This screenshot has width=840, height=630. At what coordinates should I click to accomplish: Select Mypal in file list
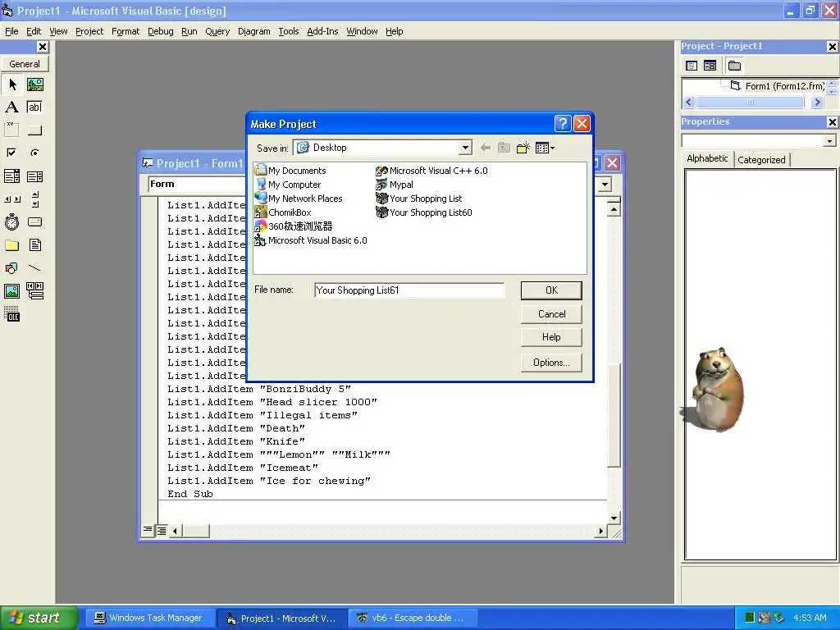click(x=395, y=185)
